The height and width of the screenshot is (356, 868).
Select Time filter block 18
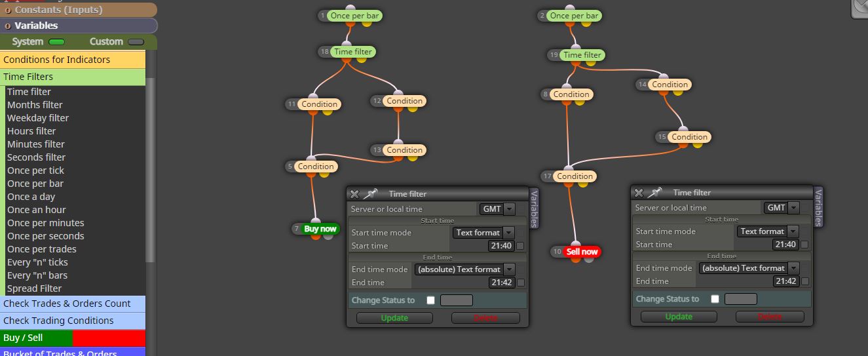pos(353,52)
